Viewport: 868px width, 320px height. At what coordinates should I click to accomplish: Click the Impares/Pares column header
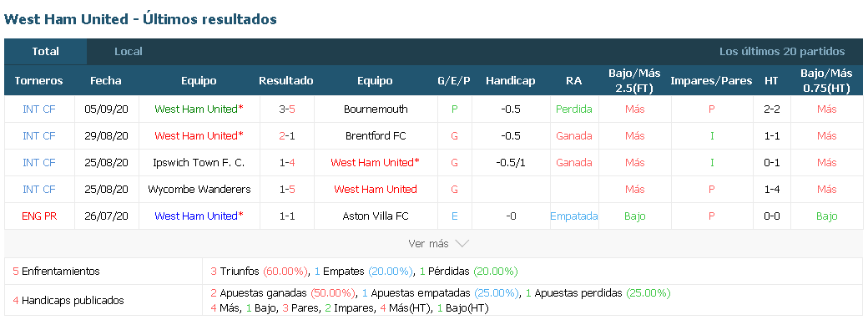click(x=711, y=81)
